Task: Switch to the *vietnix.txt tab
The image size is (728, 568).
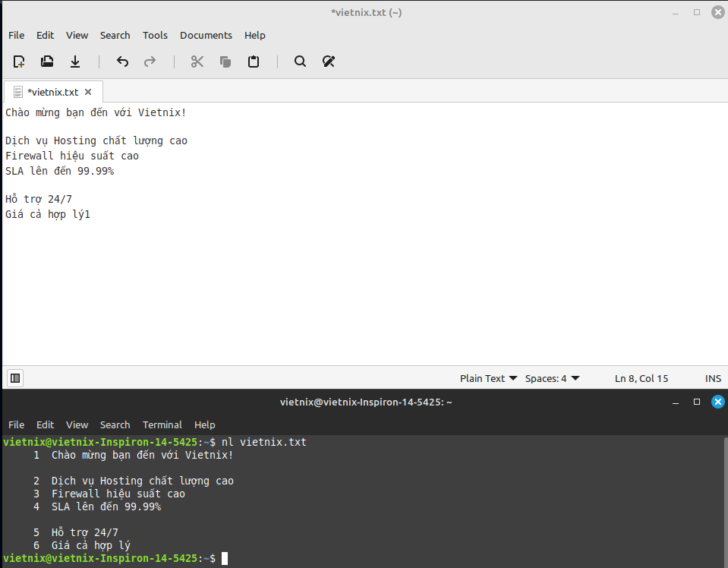Action: [x=53, y=92]
